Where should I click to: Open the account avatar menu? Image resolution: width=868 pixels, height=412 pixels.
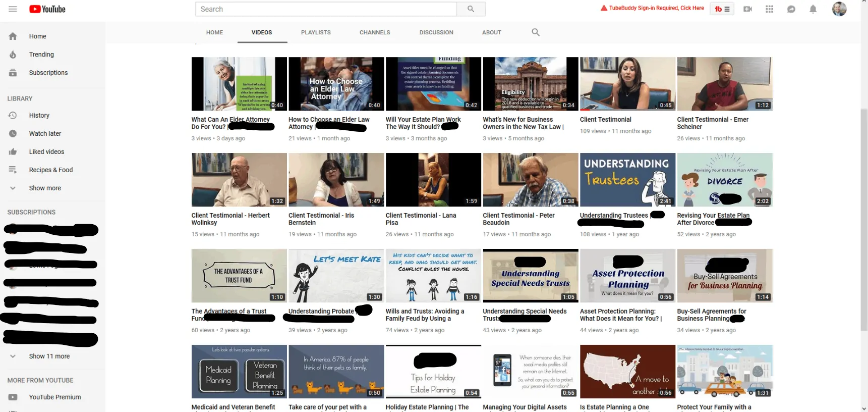pyautogui.click(x=839, y=9)
